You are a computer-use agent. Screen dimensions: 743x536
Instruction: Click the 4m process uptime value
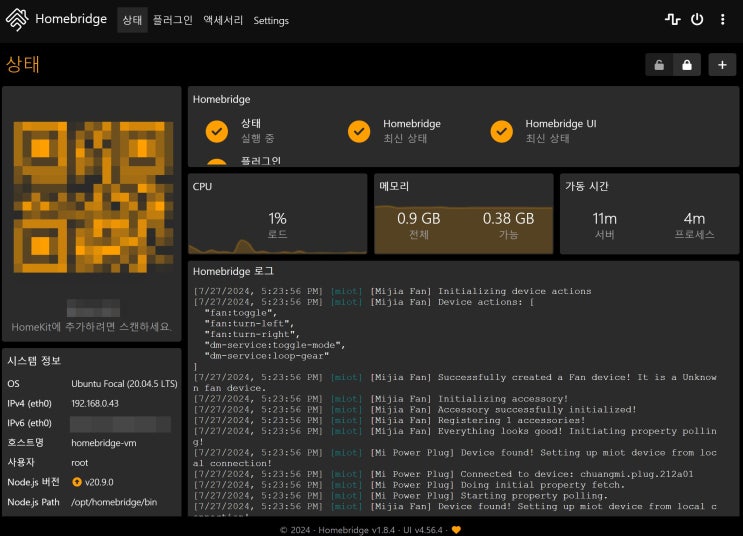click(x=694, y=218)
